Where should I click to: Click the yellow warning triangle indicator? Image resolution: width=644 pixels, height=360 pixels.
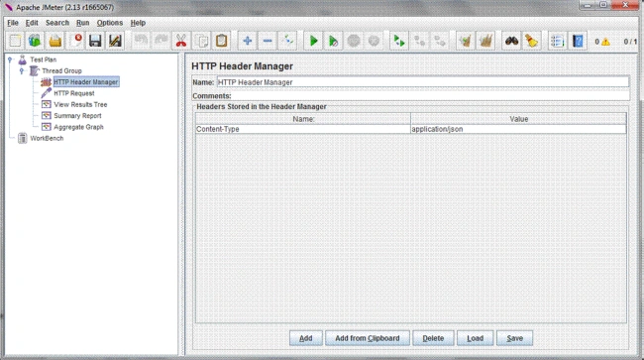pyautogui.click(x=605, y=42)
